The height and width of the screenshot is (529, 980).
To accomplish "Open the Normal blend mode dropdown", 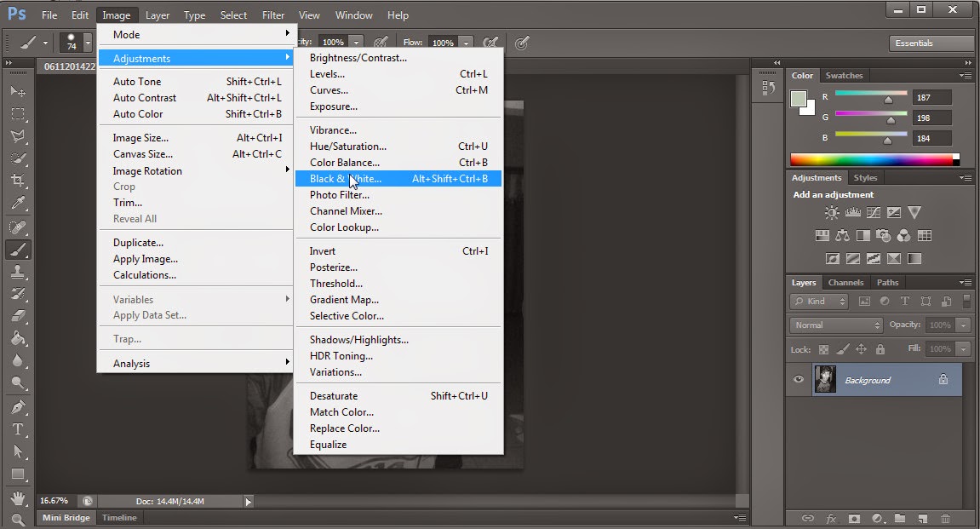I will (836, 325).
